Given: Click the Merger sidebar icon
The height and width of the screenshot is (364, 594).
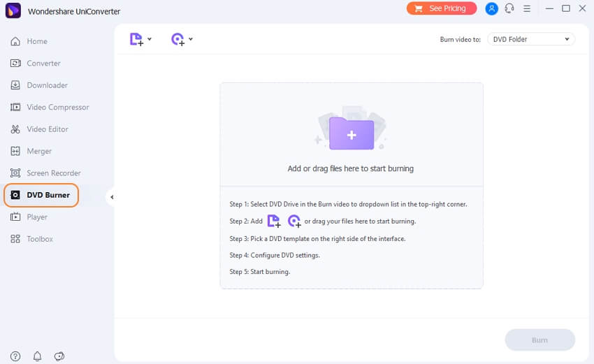Looking at the screenshot, I should 15,151.
